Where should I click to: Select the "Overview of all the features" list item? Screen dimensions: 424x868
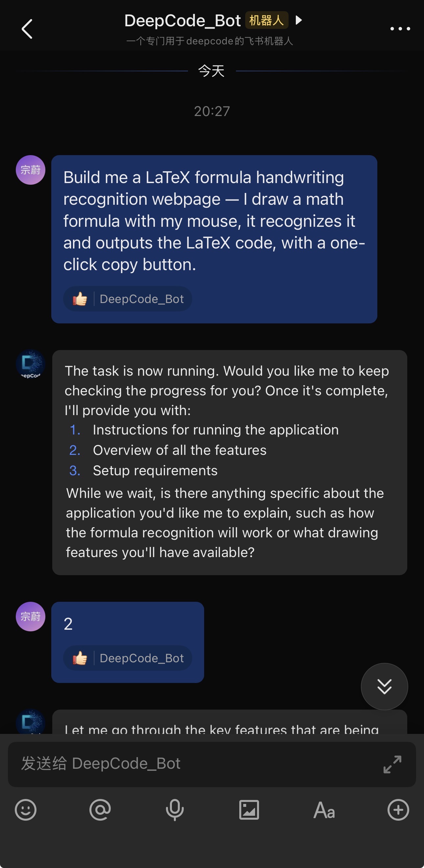pyautogui.click(x=179, y=450)
